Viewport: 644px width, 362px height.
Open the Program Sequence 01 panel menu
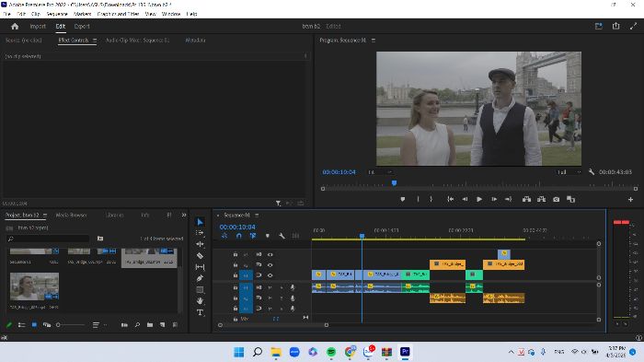point(374,41)
